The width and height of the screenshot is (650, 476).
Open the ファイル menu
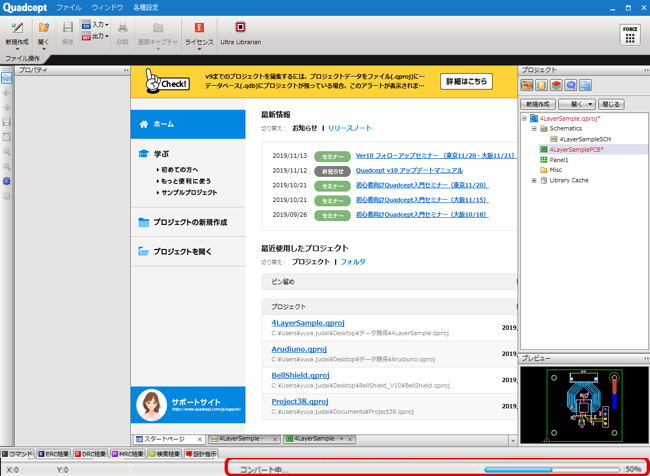click(x=68, y=7)
